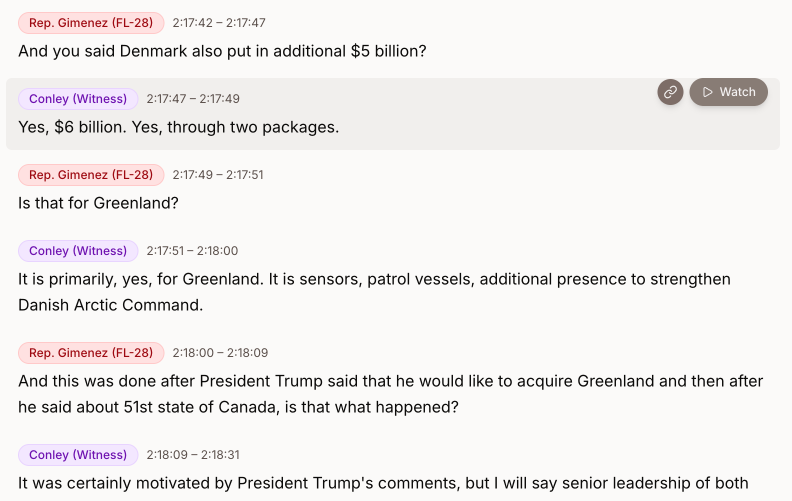
Task: Click the line "Yes, $6 billion" transcript text
Action: 179,127
